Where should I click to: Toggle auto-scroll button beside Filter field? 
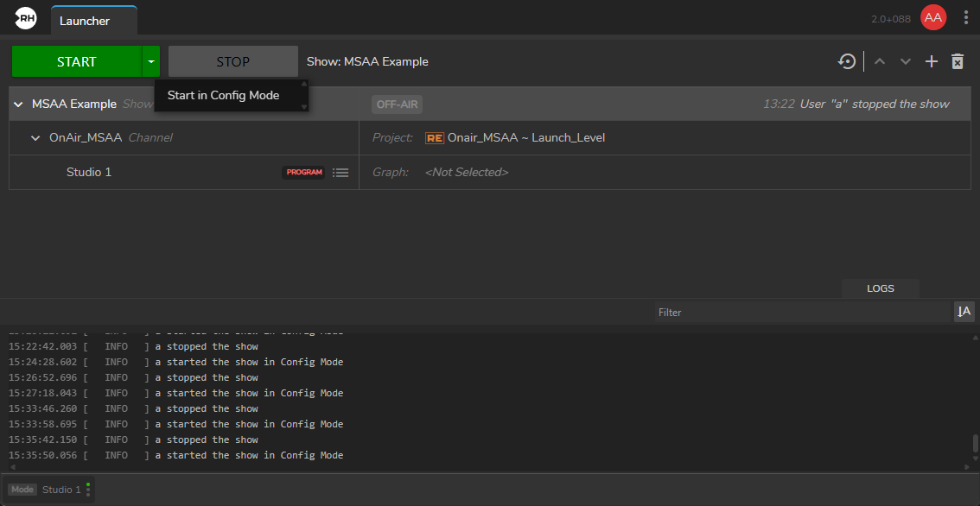tap(964, 312)
